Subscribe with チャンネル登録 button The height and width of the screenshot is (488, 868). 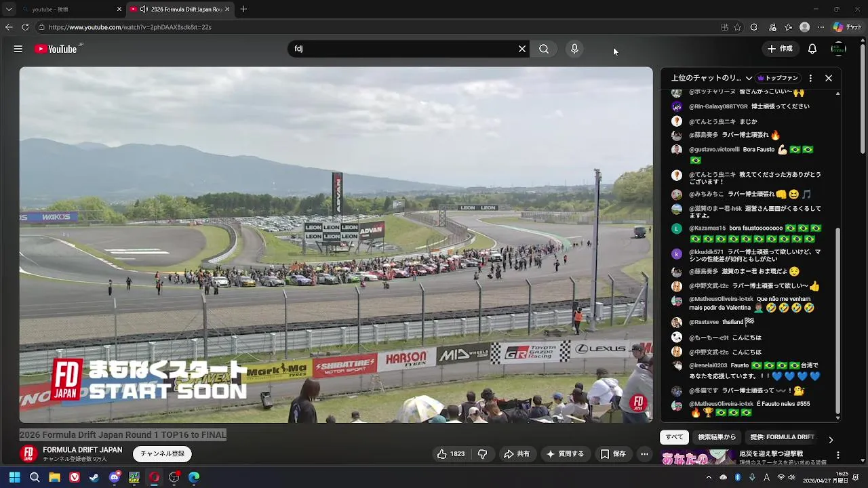click(x=162, y=454)
